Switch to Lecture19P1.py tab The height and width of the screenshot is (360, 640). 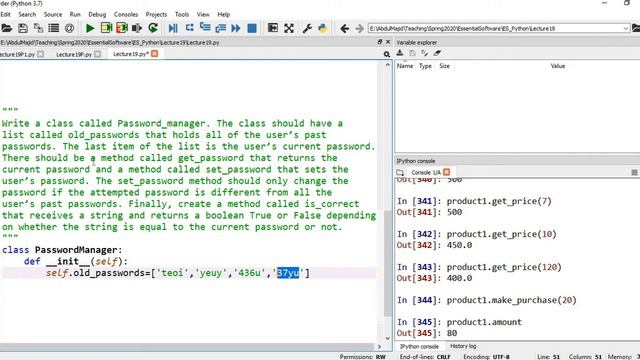coord(17,54)
